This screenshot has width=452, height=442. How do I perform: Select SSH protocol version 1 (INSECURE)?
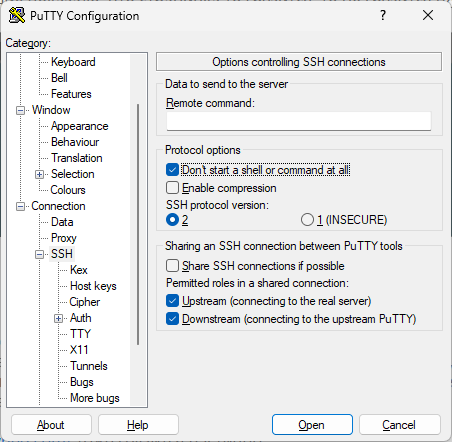click(x=307, y=220)
